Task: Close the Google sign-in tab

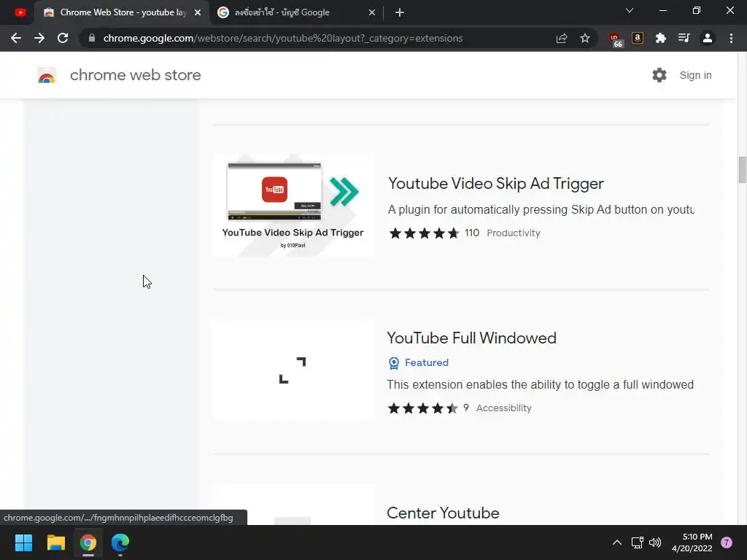Action: point(372,12)
